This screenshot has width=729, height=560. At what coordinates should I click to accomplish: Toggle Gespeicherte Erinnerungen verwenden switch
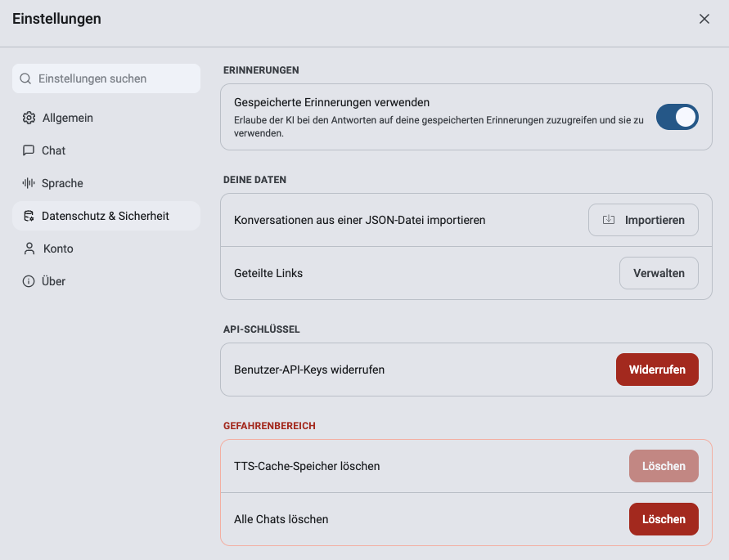tap(677, 117)
